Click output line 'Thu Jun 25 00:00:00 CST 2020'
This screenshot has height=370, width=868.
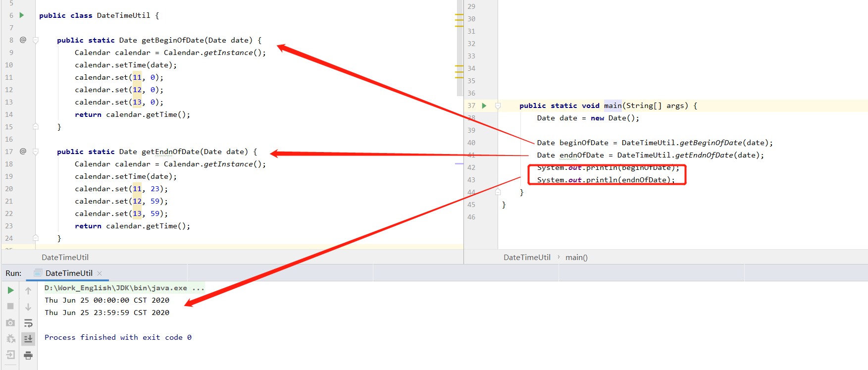click(107, 300)
